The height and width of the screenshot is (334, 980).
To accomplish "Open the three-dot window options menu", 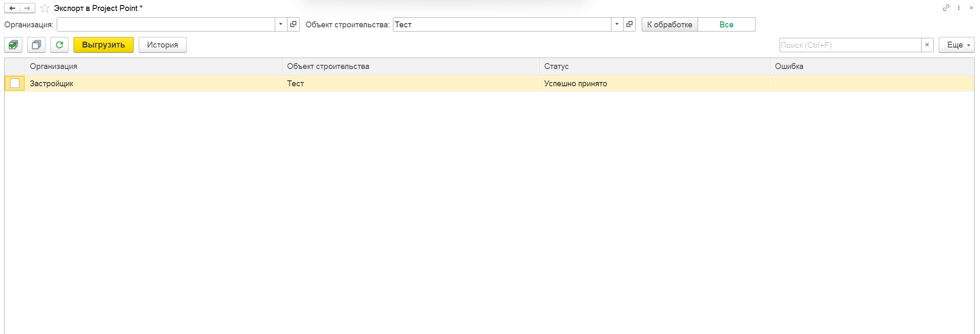I will point(959,8).
